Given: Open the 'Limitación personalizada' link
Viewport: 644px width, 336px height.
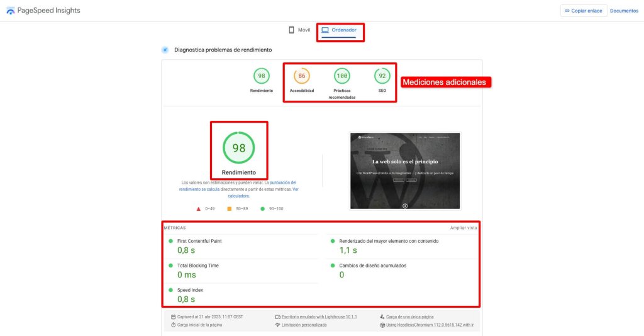Looking at the screenshot, I should coord(304,325).
